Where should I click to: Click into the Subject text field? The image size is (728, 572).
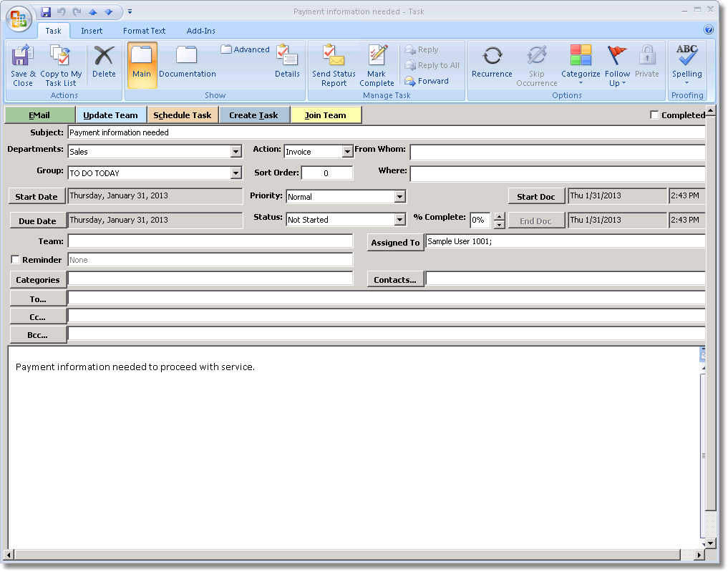point(387,132)
